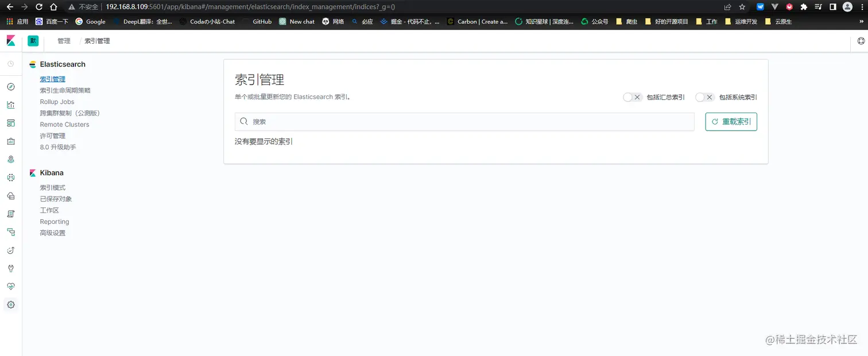
Task: Open browser extensions puzzle icon
Action: click(804, 7)
